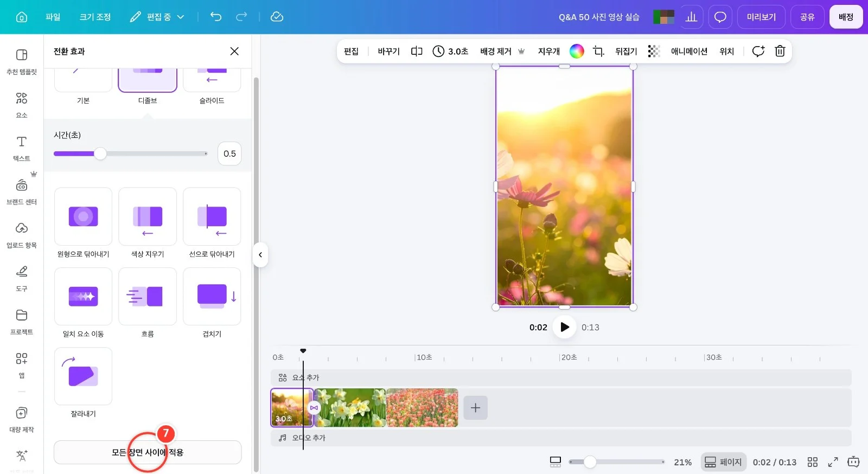Screen dimensions: 868x474
Task: Click 바꾸기 in image toolbar
Action: click(x=388, y=51)
